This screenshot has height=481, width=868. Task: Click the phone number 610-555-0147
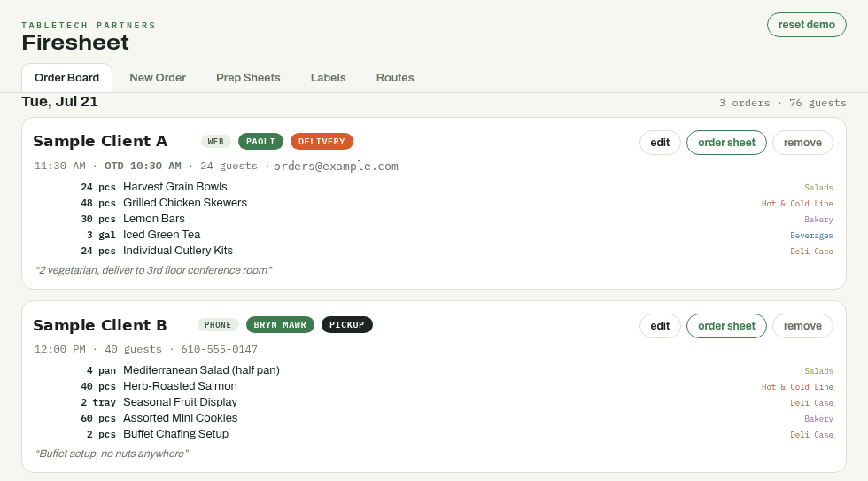point(220,349)
